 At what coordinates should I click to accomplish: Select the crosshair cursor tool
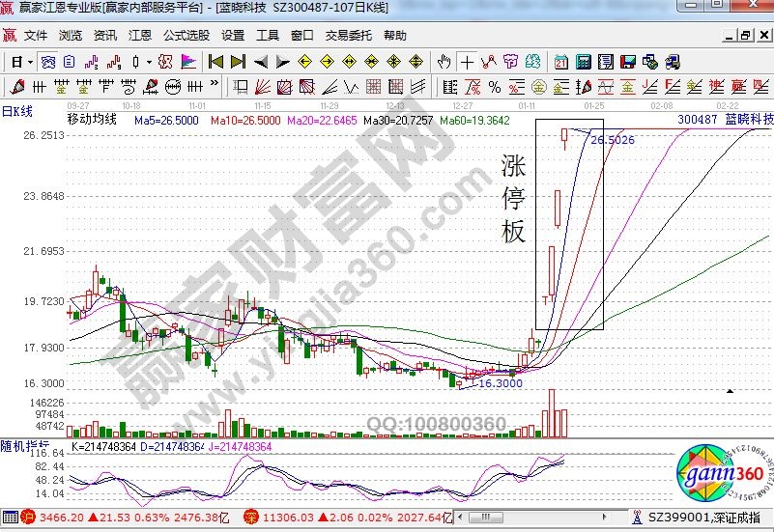[x=468, y=62]
